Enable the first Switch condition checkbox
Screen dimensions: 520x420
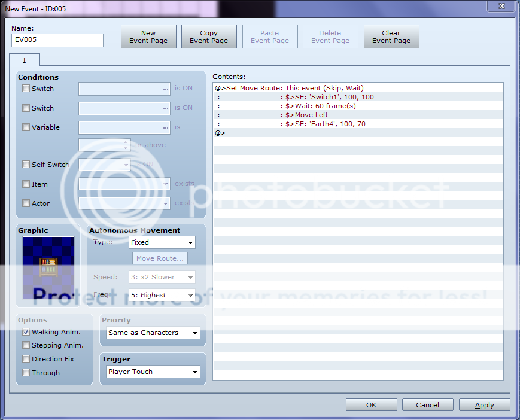[x=26, y=89]
